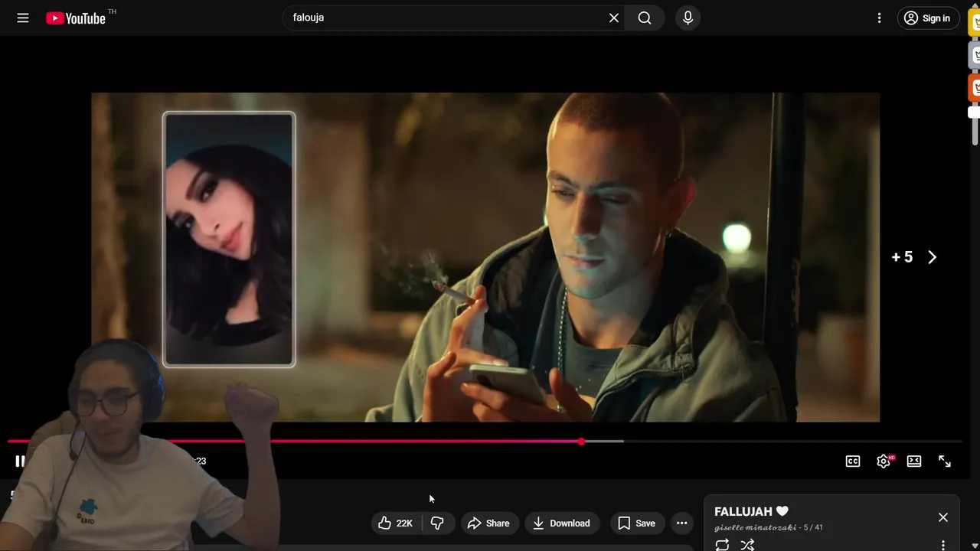Toggle playlist loop

(722, 545)
